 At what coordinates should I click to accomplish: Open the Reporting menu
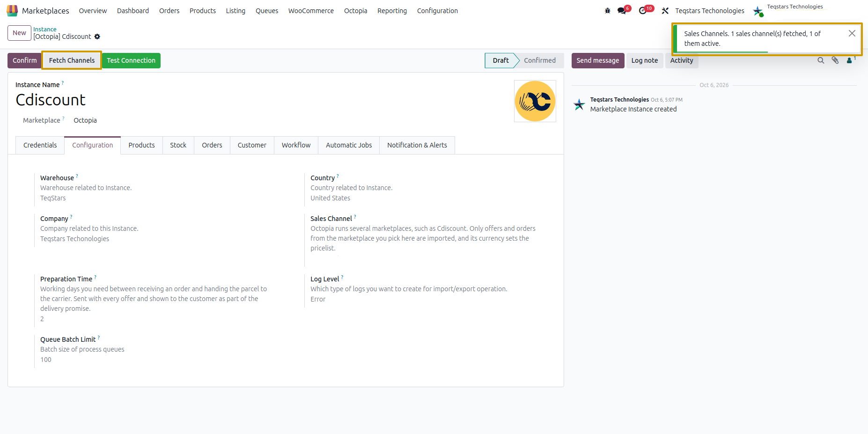point(392,11)
